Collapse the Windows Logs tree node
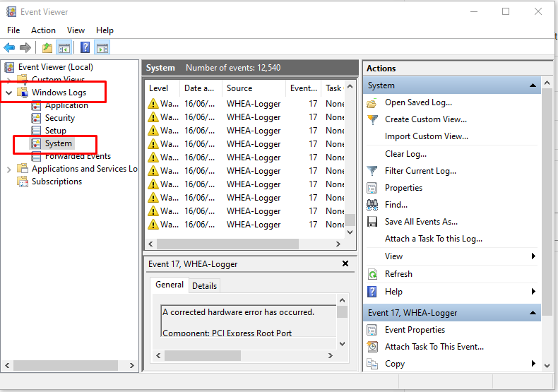The height and width of the screenshot is (392, 558). point(8,93)
